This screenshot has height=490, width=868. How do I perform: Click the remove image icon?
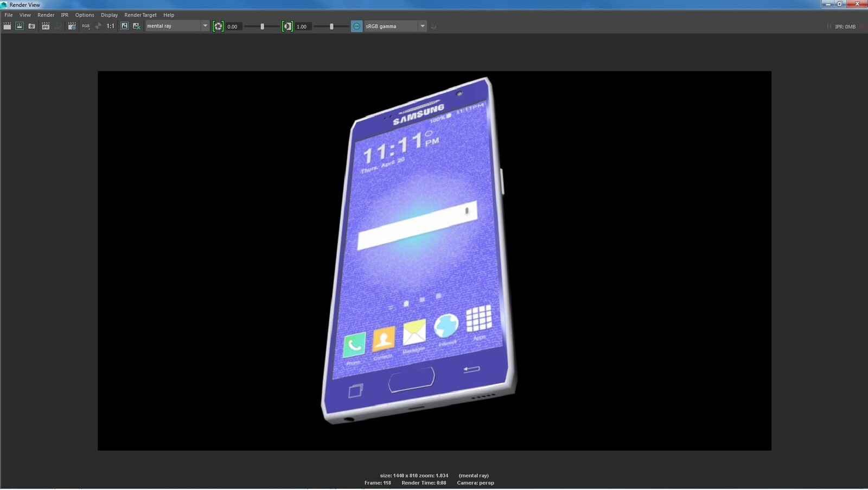coord(137,26)
